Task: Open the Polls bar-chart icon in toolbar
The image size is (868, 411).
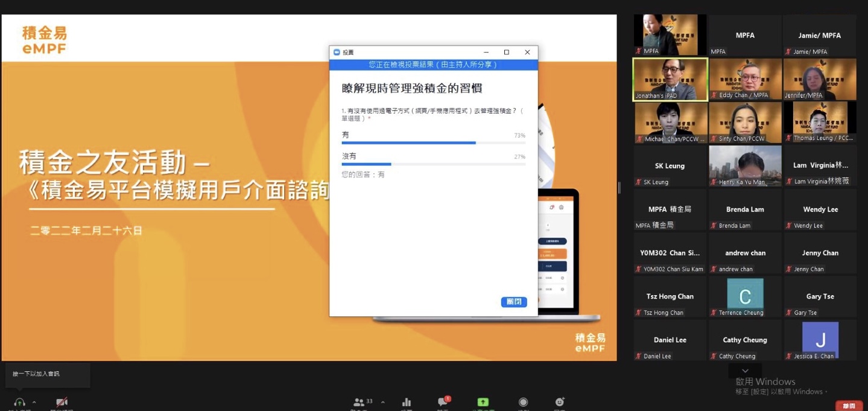Action: coord(407,403)
